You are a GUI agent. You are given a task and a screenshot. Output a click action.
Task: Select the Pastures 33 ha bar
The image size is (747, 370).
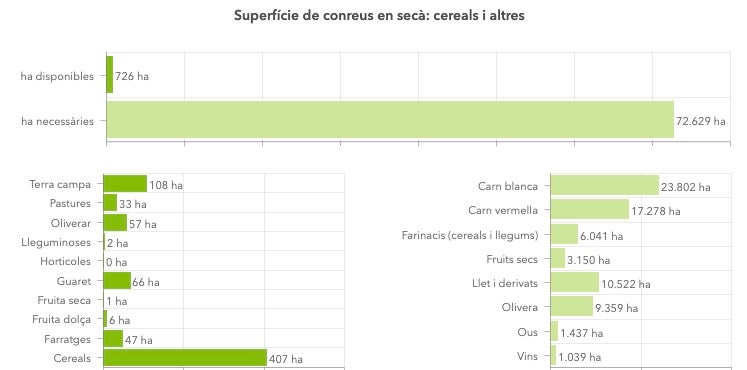(111, 203)
